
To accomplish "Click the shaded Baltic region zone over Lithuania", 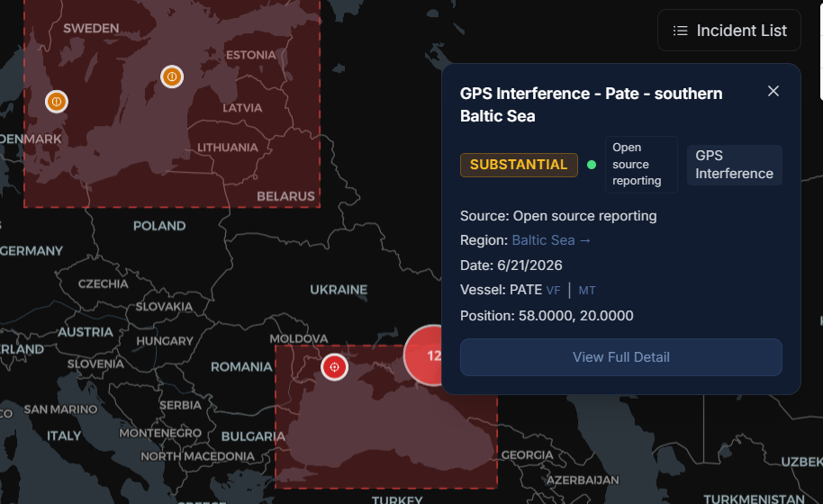I will pyautogui.click(x=226, y=167).
